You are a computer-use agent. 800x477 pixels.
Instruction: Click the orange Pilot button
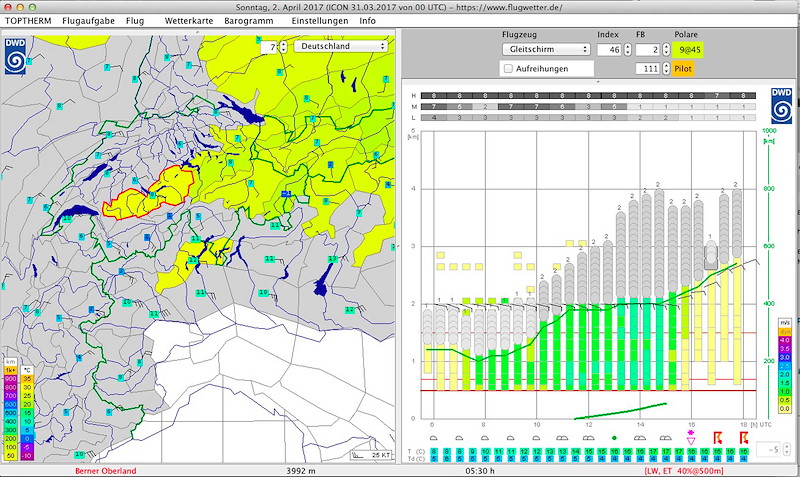[683, 68]
